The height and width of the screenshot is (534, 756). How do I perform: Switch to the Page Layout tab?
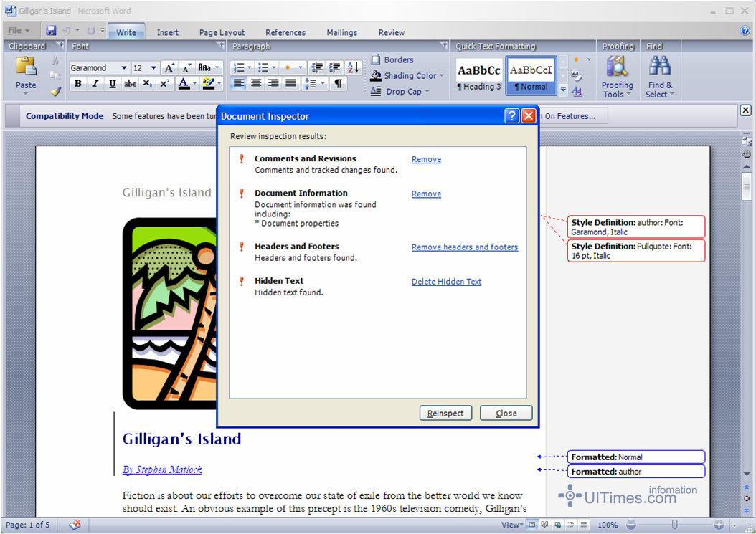click(222, 32)
